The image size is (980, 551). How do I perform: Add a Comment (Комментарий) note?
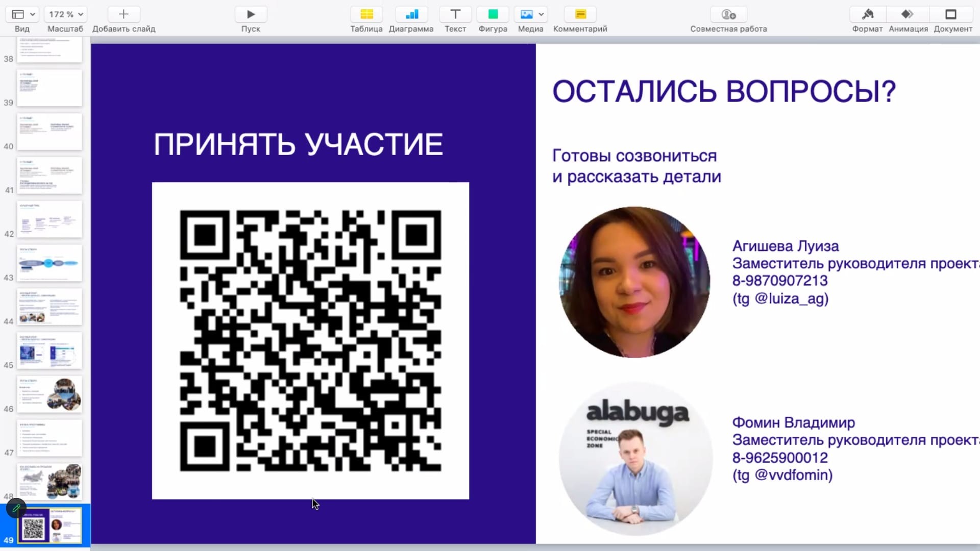click(x=580, y=14)
